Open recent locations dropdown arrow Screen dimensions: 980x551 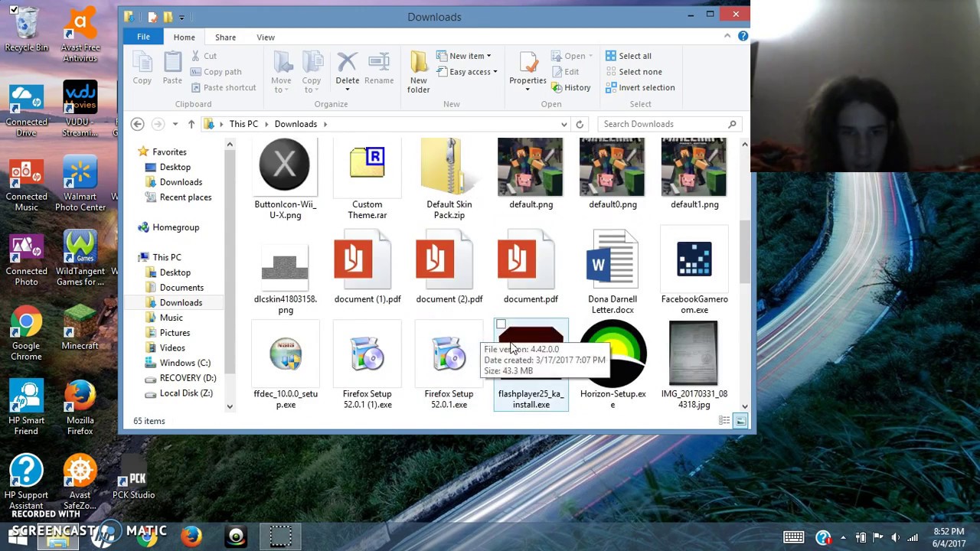pos(175,124)
